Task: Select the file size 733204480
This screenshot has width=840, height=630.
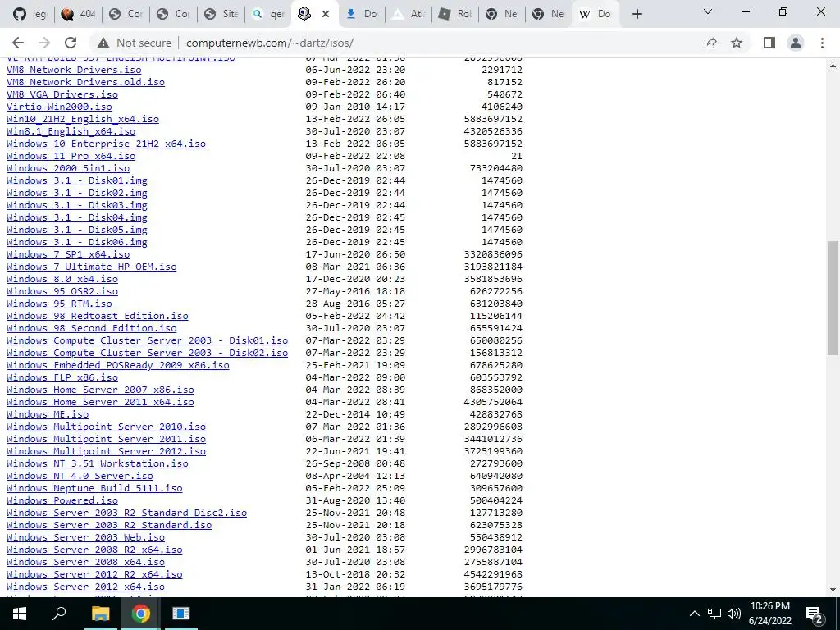Action: [496, 168]
